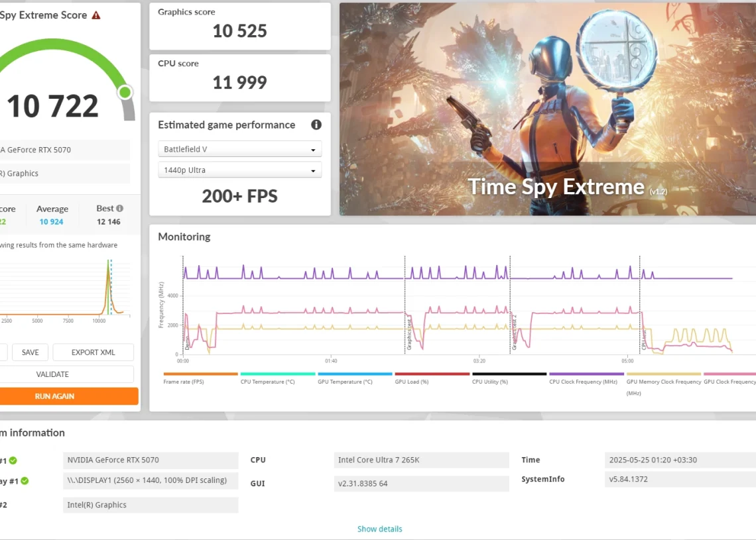Toggle the CPU Utility (%) legend series

click(509, 378)
